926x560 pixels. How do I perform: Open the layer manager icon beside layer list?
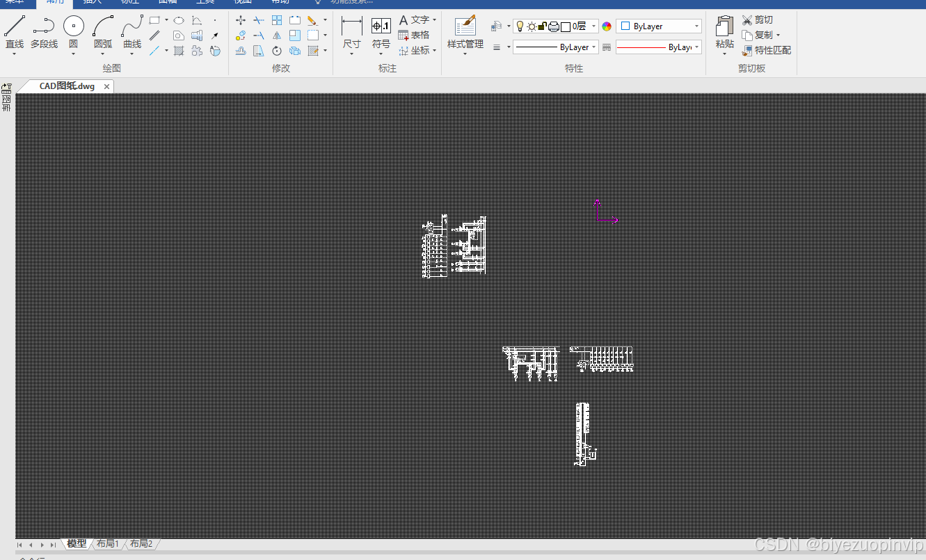point(497,26)
